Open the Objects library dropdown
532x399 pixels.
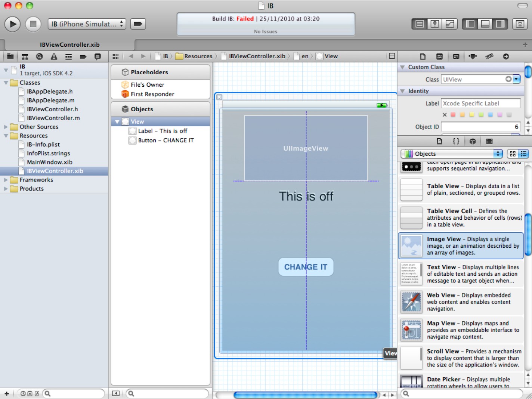point(451,154)
